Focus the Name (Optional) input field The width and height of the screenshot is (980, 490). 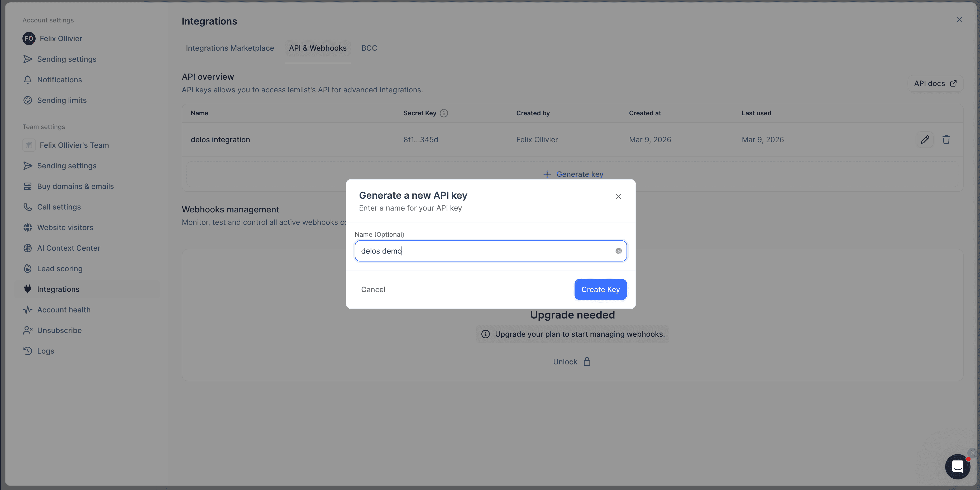coord(490,251)
